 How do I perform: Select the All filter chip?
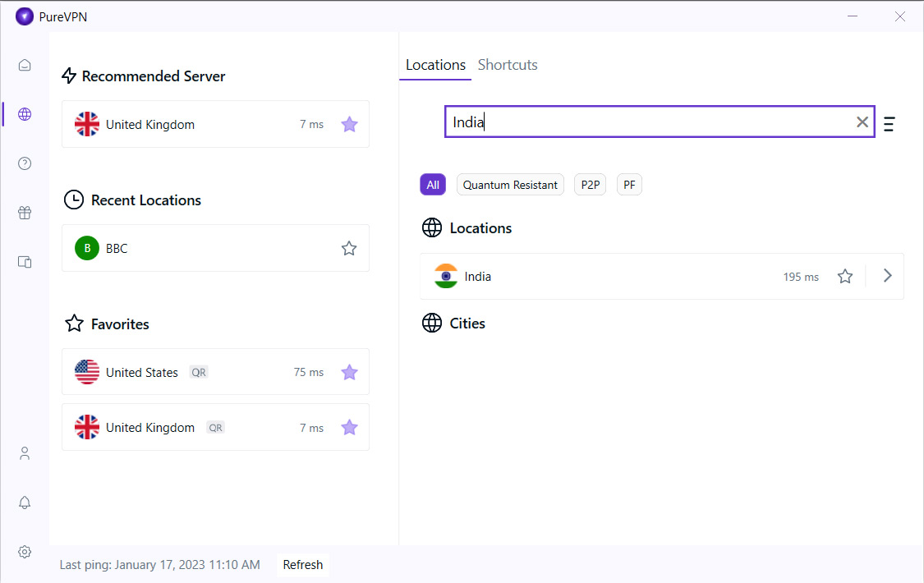point(433,185)
